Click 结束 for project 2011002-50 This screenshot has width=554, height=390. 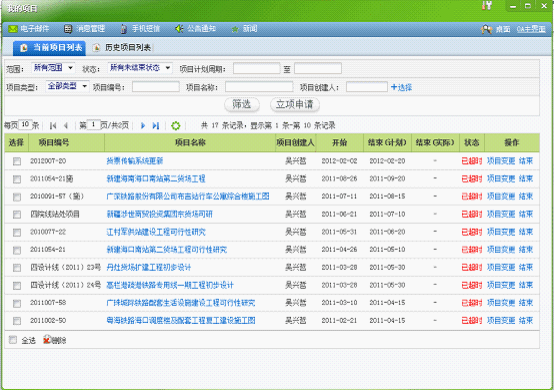click(526, 320)
